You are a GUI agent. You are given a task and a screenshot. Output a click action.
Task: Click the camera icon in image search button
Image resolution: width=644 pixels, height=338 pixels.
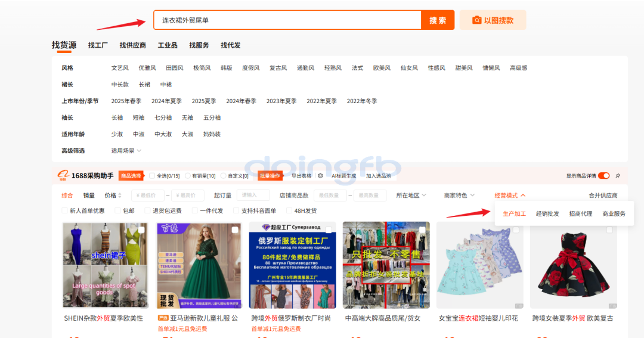coord(476,20)
